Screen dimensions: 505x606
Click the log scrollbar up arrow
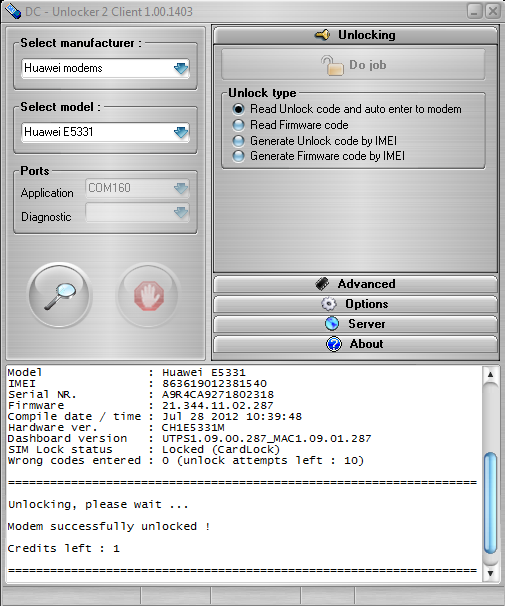click(490, 374)
